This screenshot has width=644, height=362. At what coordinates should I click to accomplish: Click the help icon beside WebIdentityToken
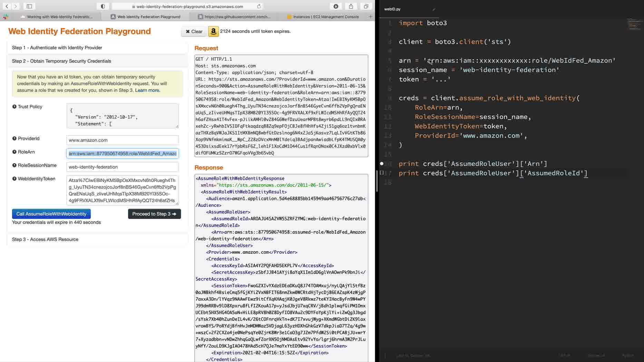coord(14,179)
